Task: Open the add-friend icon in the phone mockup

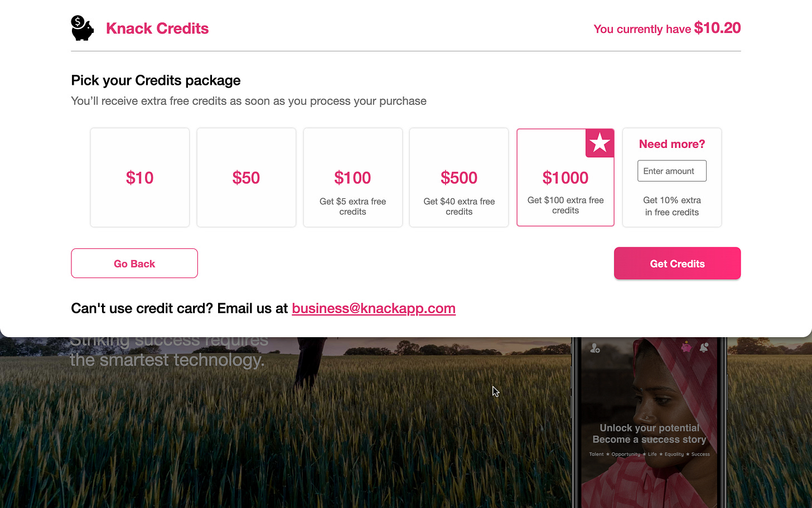Action: coord(595,348)
